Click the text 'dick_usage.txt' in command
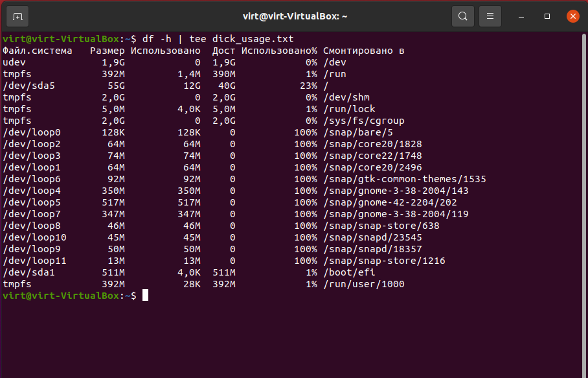Screen dimensions: 588x378 pyautogui.click(x=253, y=39)
